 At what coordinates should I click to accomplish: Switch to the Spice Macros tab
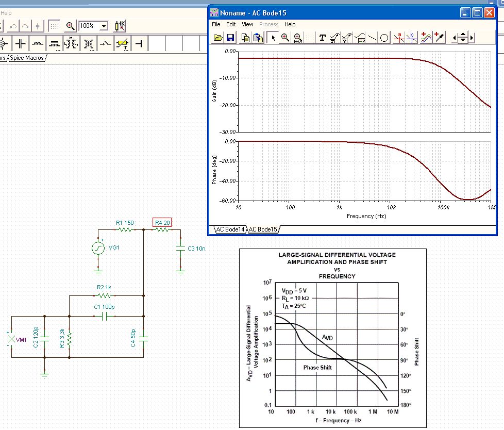click(26, 58)
